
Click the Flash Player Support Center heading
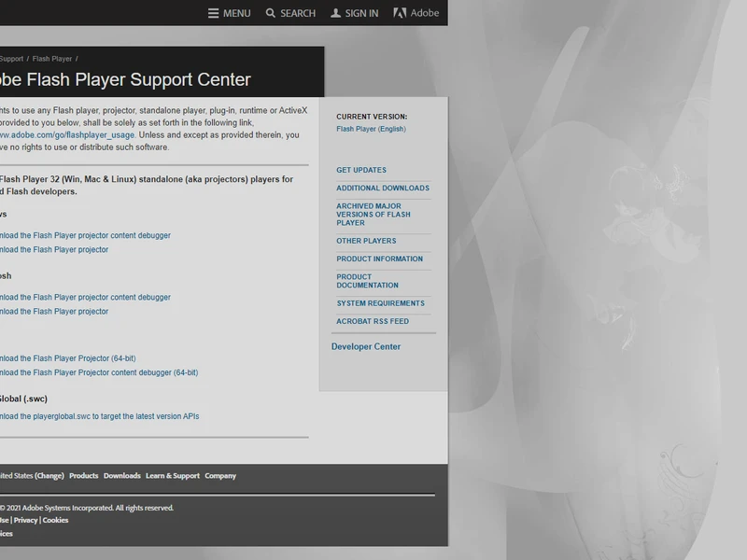[x=125, y=79]
